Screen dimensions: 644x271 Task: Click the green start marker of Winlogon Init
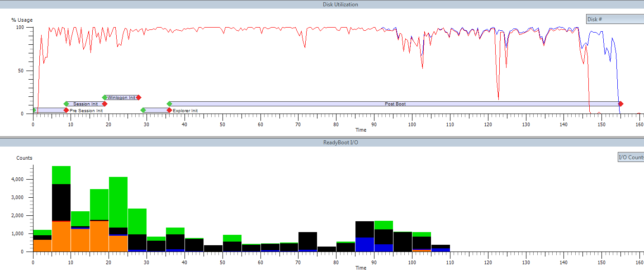pyautogui.click(x=104, y=97)
